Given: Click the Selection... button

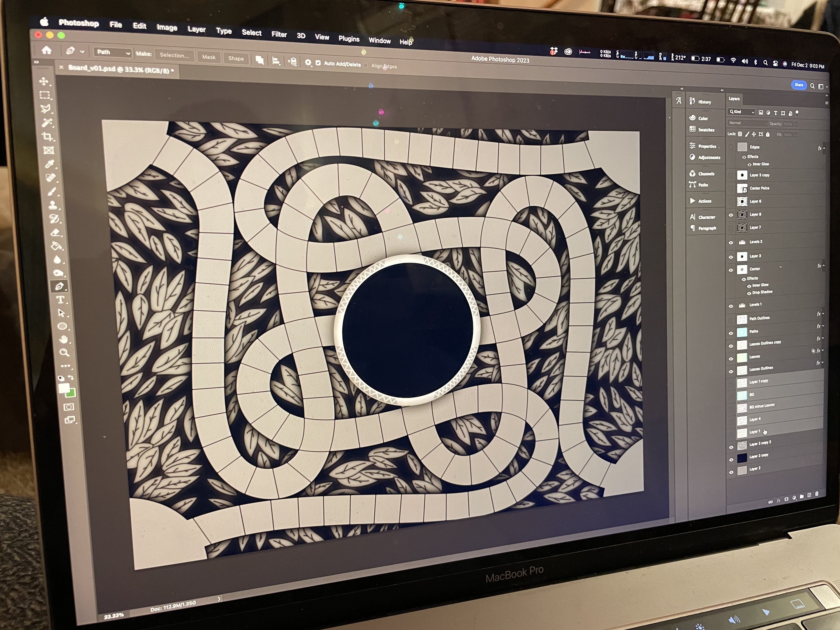Looking at the screenshot, I should point(174,55).
